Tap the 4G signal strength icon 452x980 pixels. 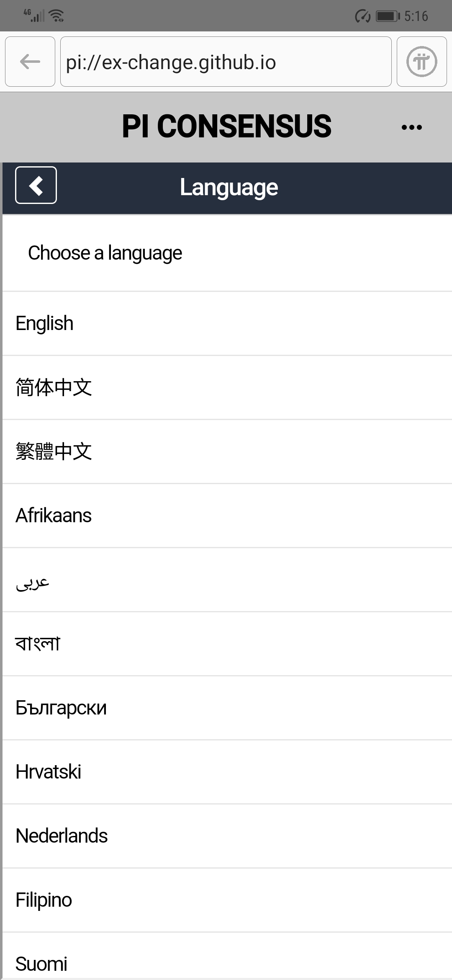(x=34, y=15)
